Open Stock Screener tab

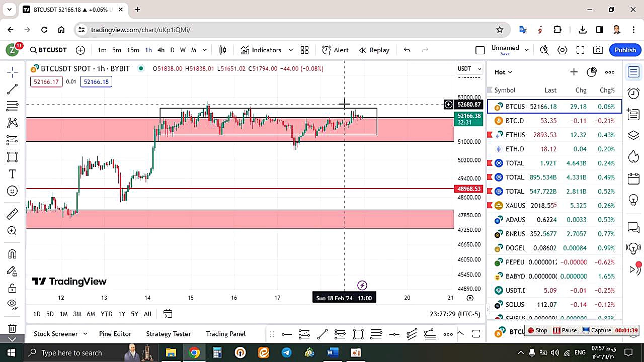56,334
